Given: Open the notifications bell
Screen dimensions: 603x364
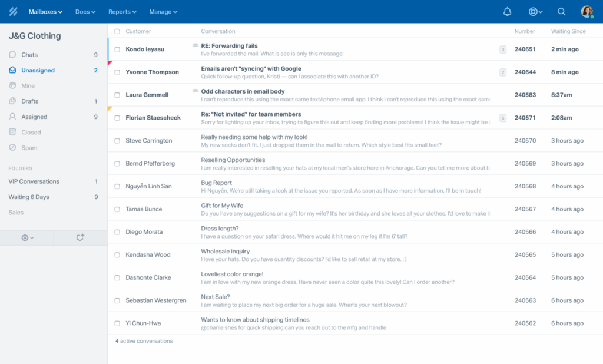Looking at the screenshot, I should tap(507, 12).
